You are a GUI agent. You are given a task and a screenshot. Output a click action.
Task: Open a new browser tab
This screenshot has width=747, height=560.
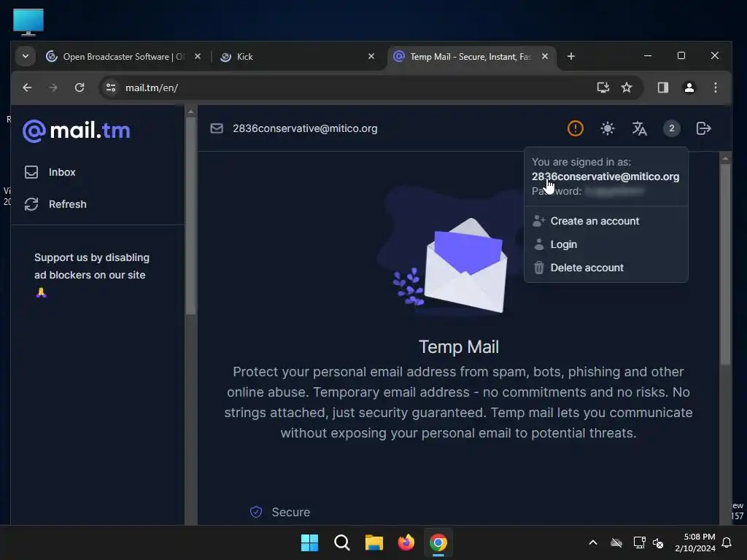[x=570, y=57]
